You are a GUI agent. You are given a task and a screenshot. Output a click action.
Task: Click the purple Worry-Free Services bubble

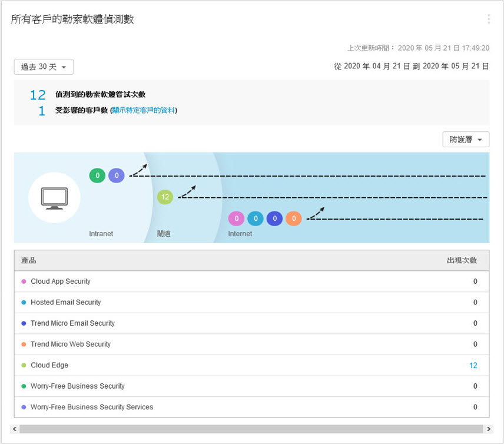pos(117,175)
